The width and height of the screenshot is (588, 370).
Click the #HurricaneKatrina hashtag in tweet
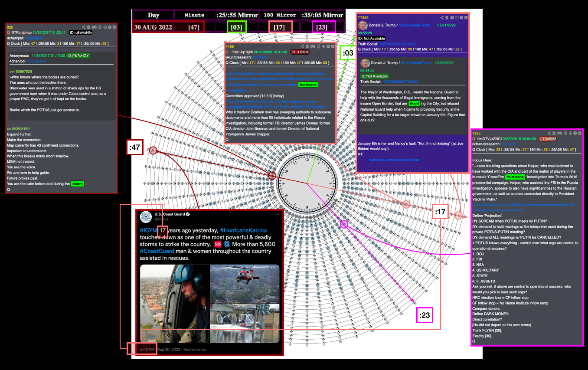click(243, 230)
